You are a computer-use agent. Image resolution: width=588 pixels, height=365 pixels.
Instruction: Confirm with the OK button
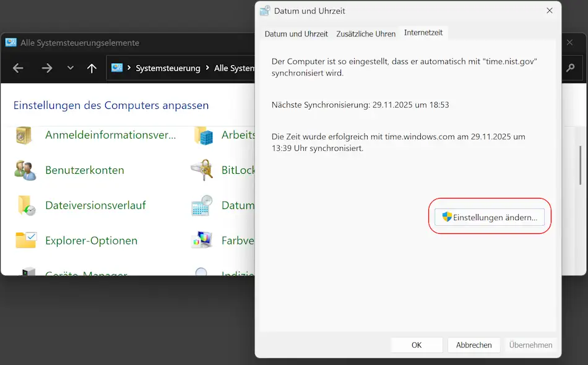click(416, 345)
